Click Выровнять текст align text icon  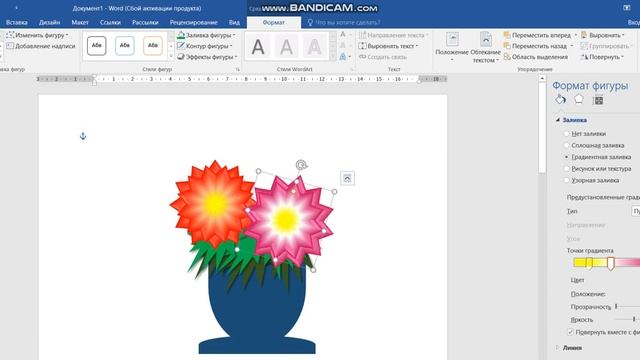pyautogui.click(x=362, y=46)
